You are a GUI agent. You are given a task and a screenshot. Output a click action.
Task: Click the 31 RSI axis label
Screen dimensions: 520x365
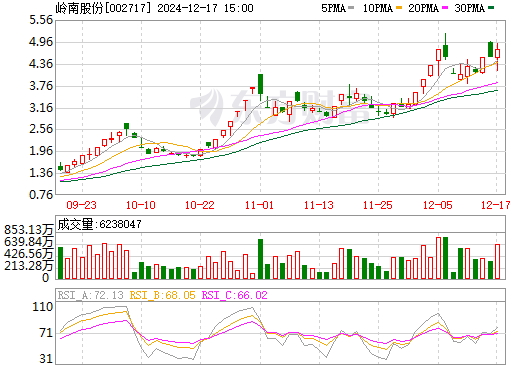tap(46, 359)
